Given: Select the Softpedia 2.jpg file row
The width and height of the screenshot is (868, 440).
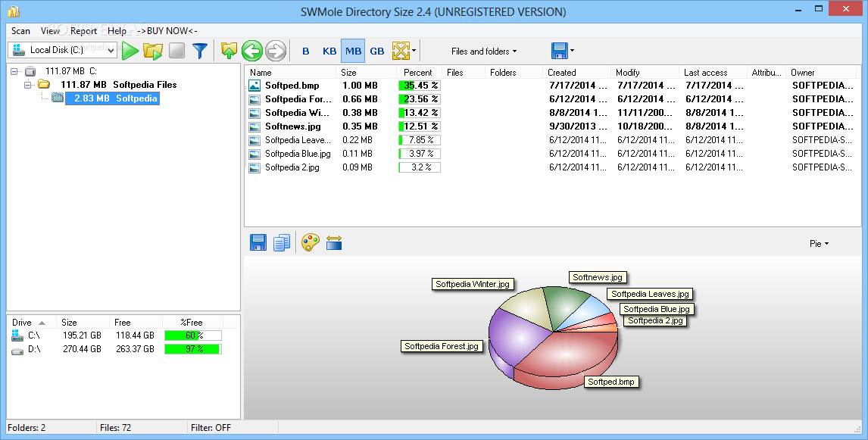Looking at the screenshot, I should click(552, 167).
